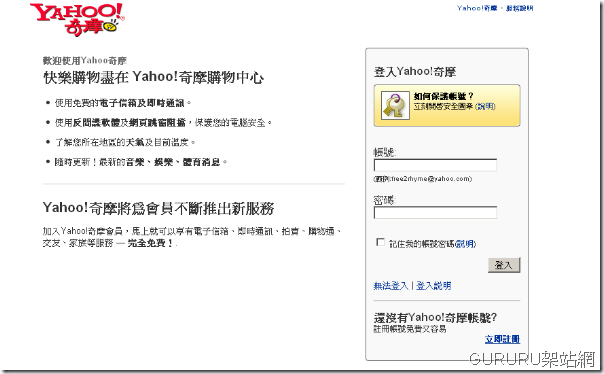The height and width of the screenshot is (374, 604).
Task: Click the Yahoo! 奇摩 logo
Action: [x=77, y=19]
